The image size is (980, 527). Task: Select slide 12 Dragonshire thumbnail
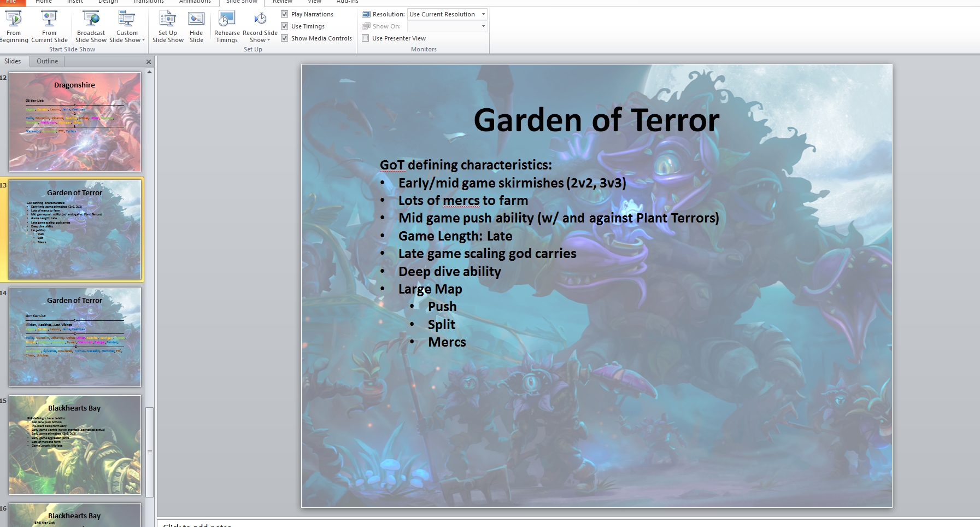point(75,122)
